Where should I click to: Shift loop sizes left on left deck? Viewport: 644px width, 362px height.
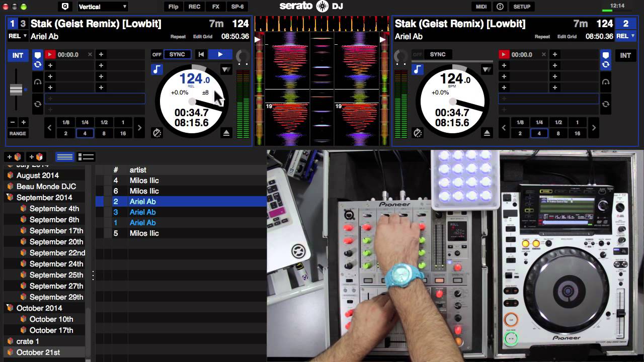tap(49, 128)
